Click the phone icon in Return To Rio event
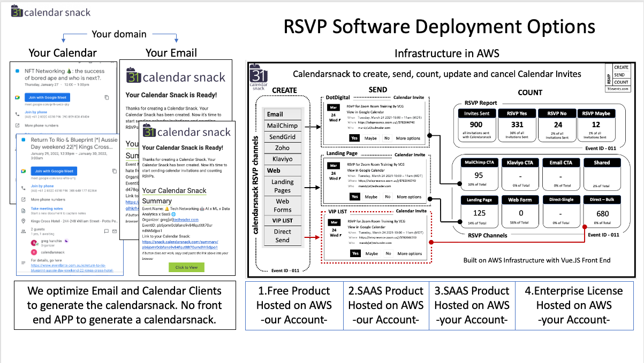This screenshot has width=644, height=363. point(23,187)
